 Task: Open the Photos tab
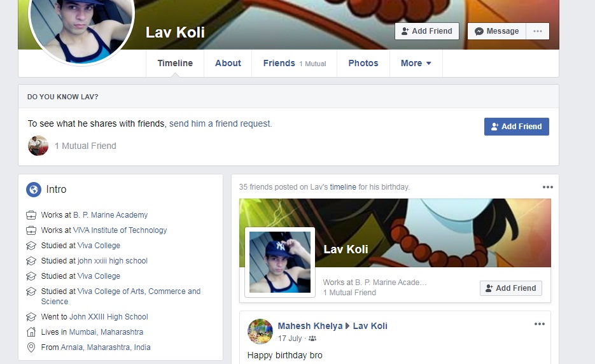coord(363,63)
